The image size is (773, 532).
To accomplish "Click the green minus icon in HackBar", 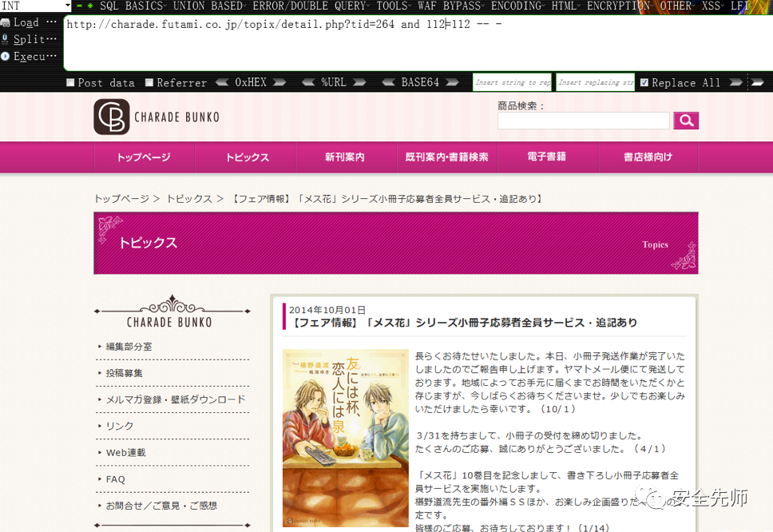I will (79, 6).
